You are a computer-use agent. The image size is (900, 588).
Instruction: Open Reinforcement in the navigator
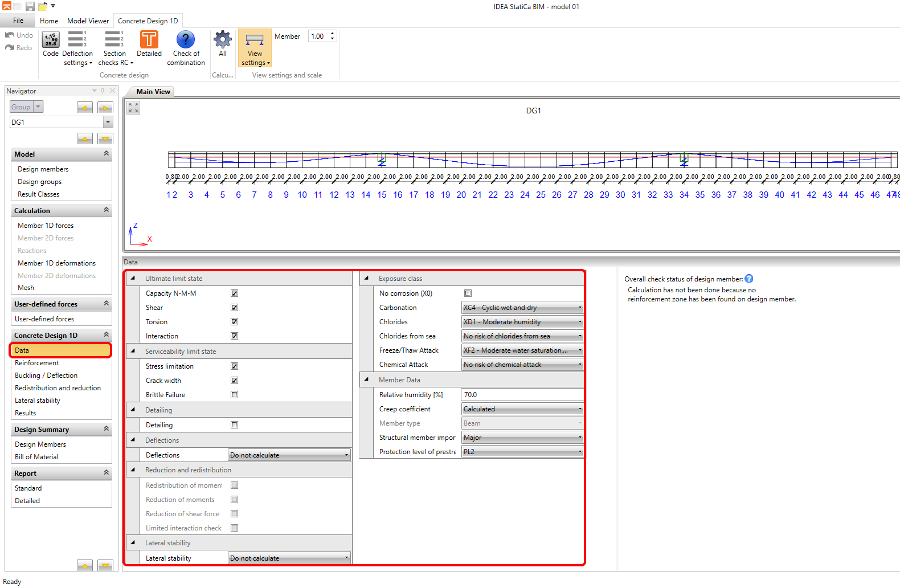(37, 363)
